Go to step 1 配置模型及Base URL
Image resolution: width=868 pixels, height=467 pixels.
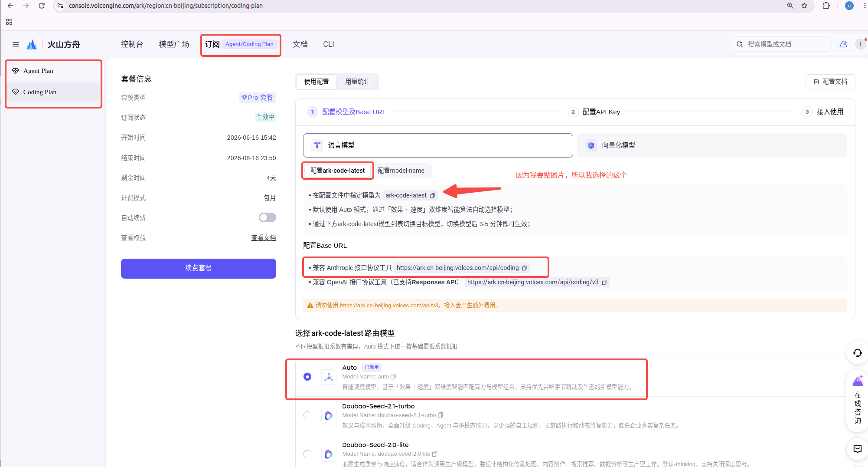coord(346,112)
